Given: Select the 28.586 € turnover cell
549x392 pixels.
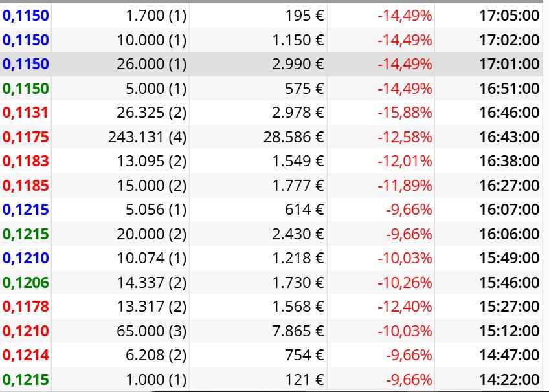Looking at the screenshot, I should click(x=294, y=137).
